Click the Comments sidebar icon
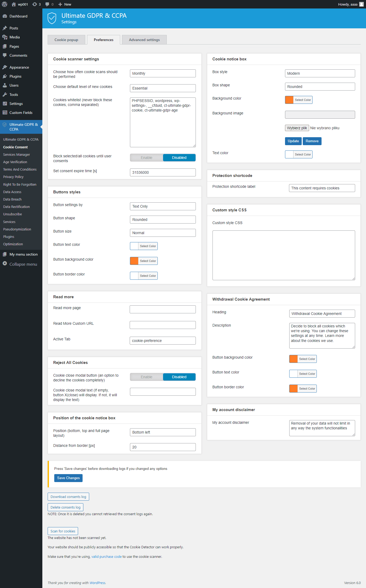This screenshot has height=588, width=366. [5, 55]
